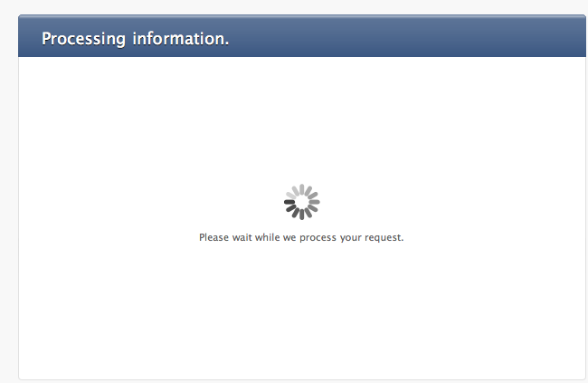Click the word 'Please' in the message
Screen dimensions: 588x383
coord(213,237)
